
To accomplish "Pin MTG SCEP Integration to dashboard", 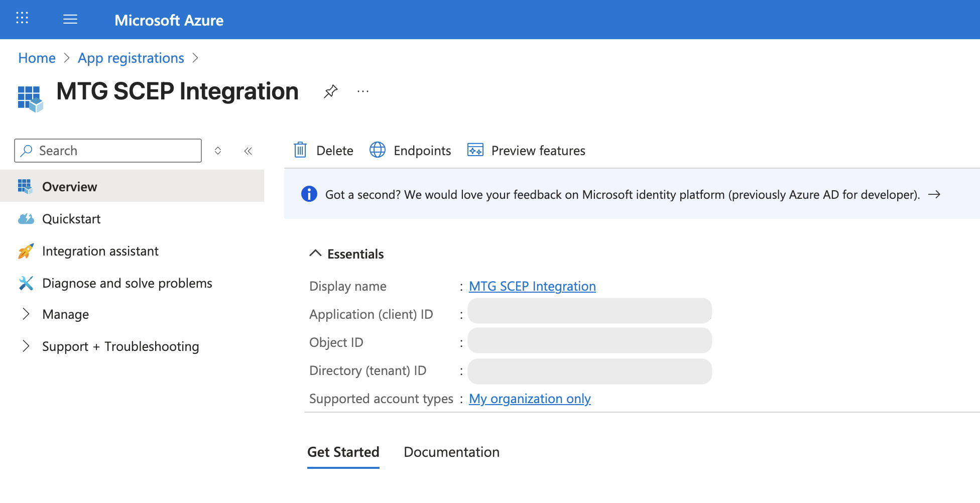I will pos(330,91).
